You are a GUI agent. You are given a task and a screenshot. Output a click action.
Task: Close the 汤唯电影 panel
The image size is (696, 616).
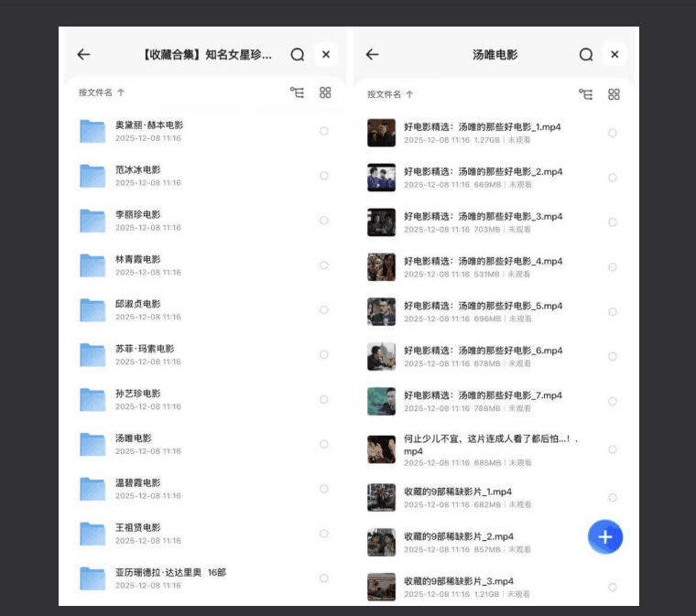pyautogui.click(x=614, y=55)
